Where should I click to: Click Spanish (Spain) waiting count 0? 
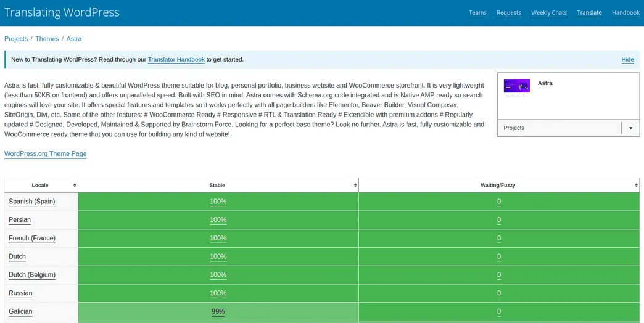[x=499, y=202]
